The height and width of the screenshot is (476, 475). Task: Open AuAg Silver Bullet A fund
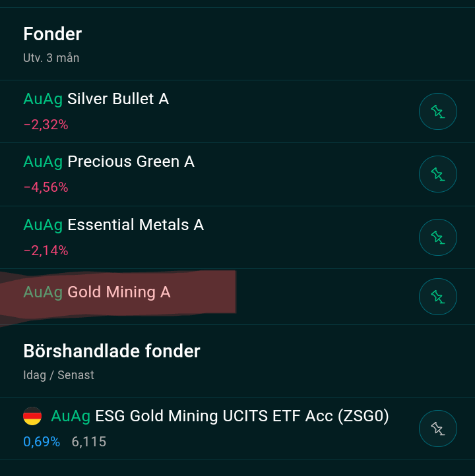point(96,99)
